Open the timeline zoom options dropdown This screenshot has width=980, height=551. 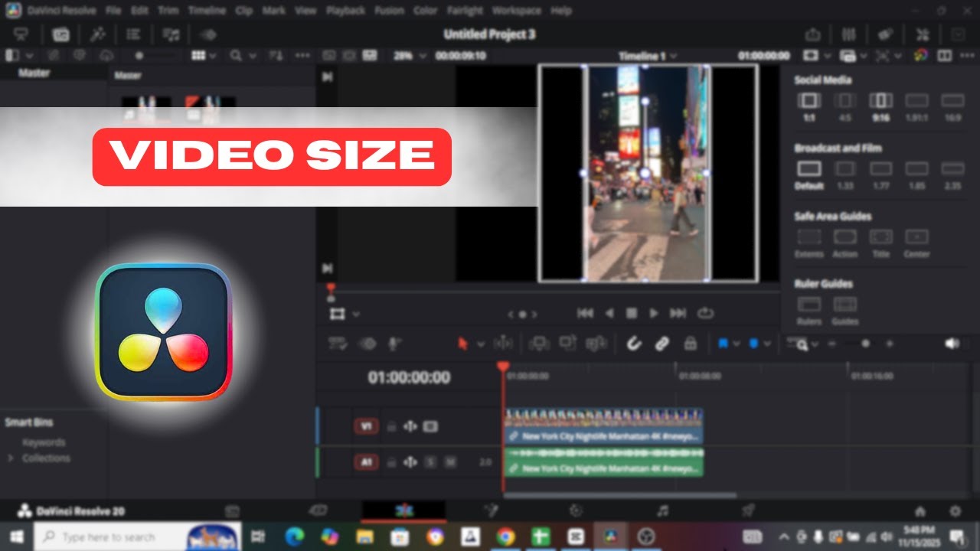814,344
